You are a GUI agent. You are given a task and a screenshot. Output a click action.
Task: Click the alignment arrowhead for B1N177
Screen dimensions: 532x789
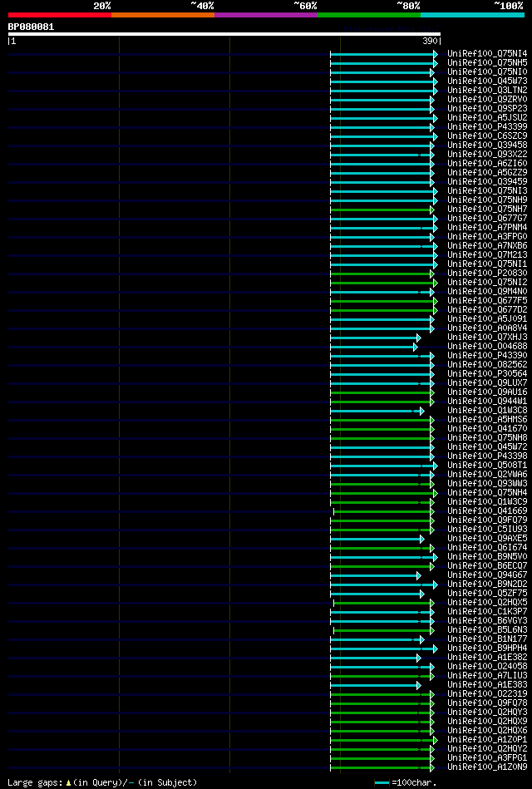pyautogui.click(x=421, y=639)
